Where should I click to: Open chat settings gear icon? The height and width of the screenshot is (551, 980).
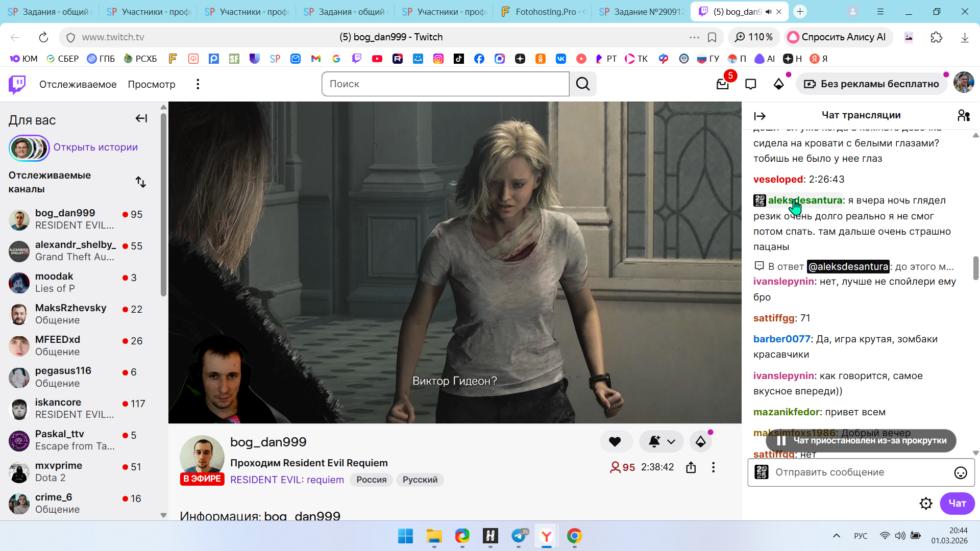[x=925, y=504]
